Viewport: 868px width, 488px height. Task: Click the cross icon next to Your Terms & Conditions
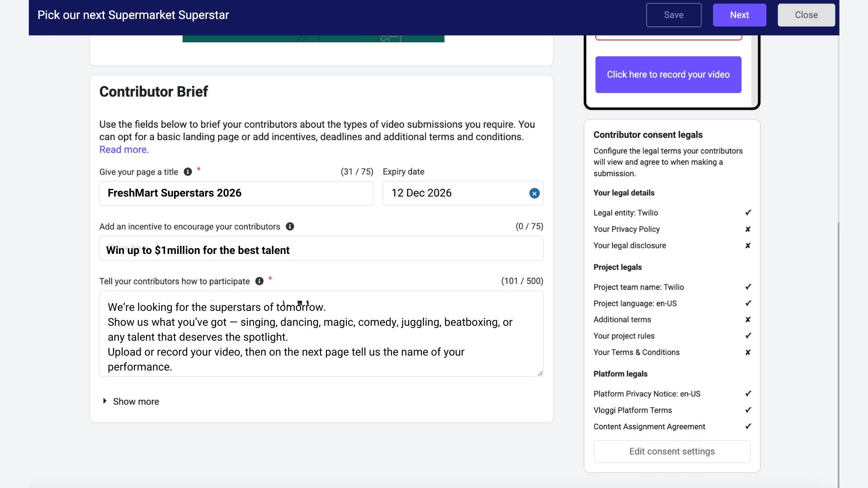click(748, 352)
